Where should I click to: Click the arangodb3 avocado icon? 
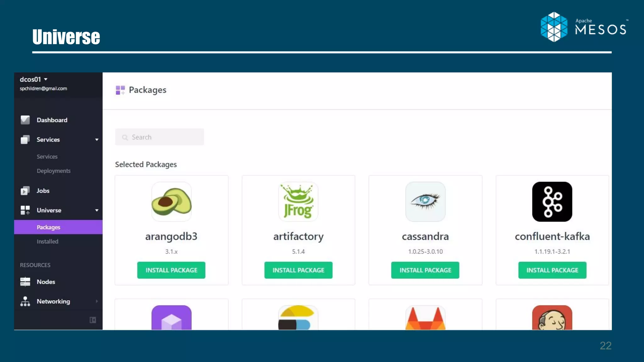(171, 202)
